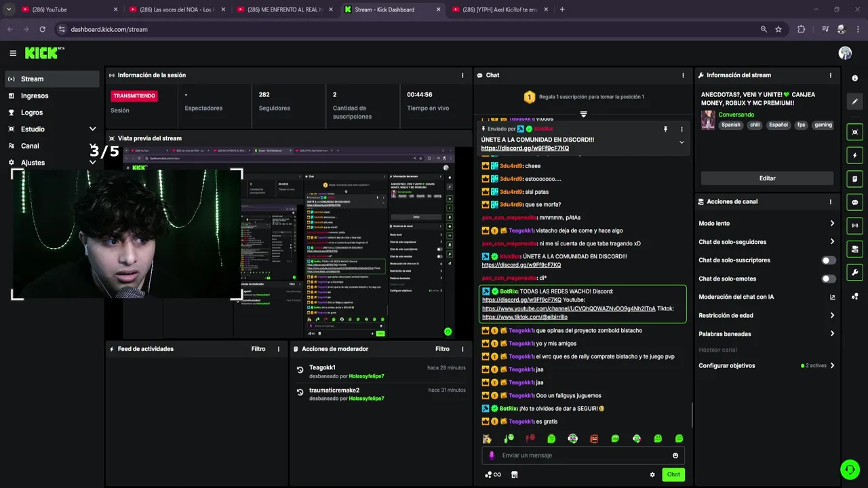
Task: Open Chat panel three-dot menu
Action: [x=683, y=75]
